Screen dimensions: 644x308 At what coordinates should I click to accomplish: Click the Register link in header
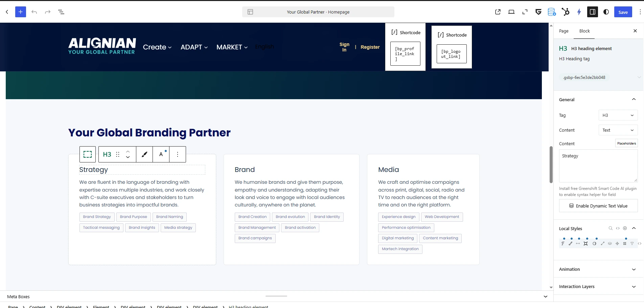point(370,47)
